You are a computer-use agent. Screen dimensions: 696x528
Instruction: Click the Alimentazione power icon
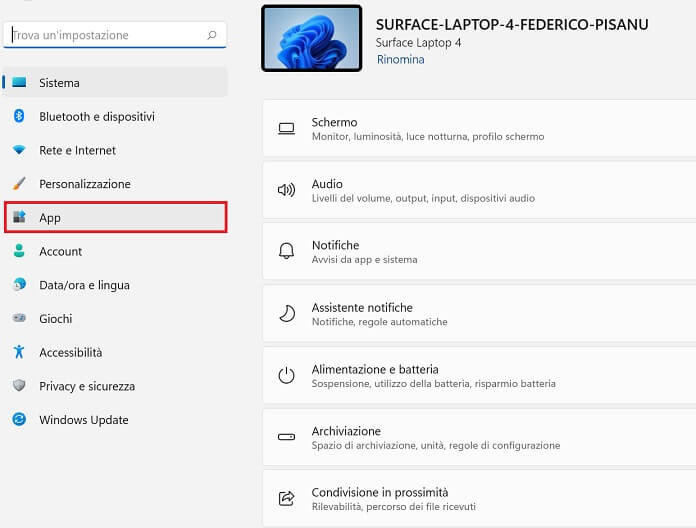pos(286,375)
